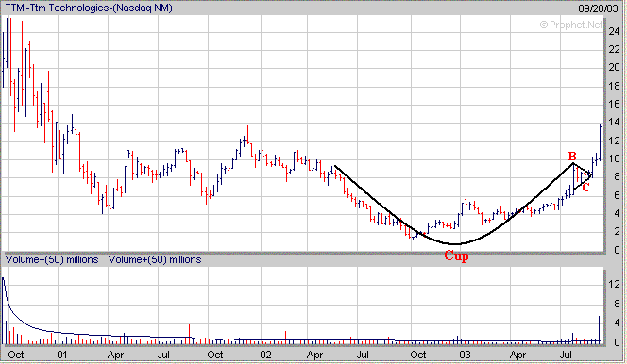The height and width of the screenshot is (364, 627).
Task: Click the red 'C' annotation below the handle
Action: (x=585, y=188)
